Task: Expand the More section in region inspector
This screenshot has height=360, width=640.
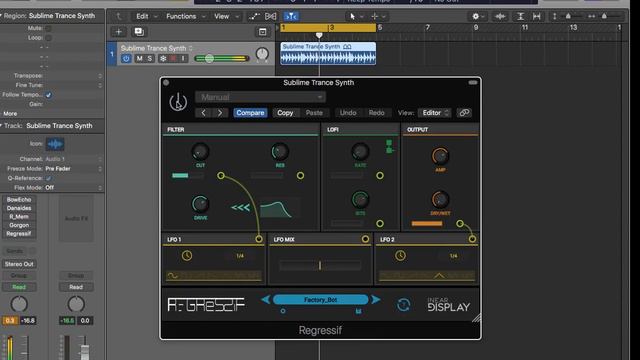Action: tap(10, 113)
